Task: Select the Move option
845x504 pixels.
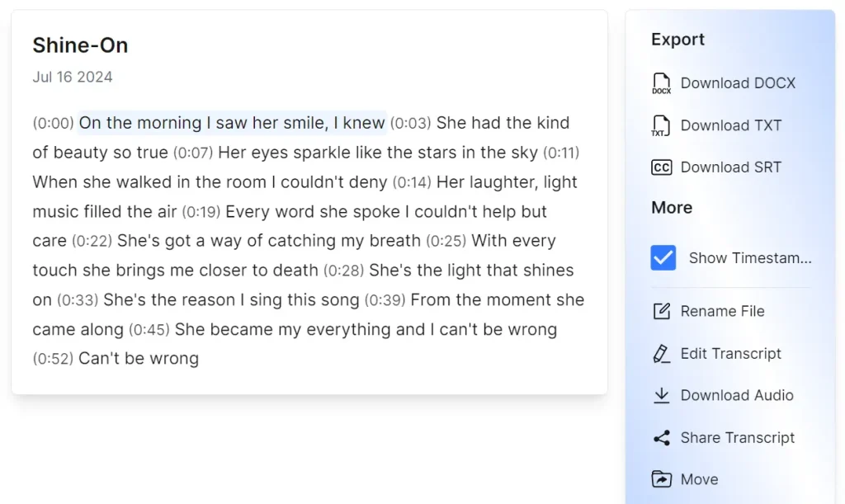Action: point(700,478)
